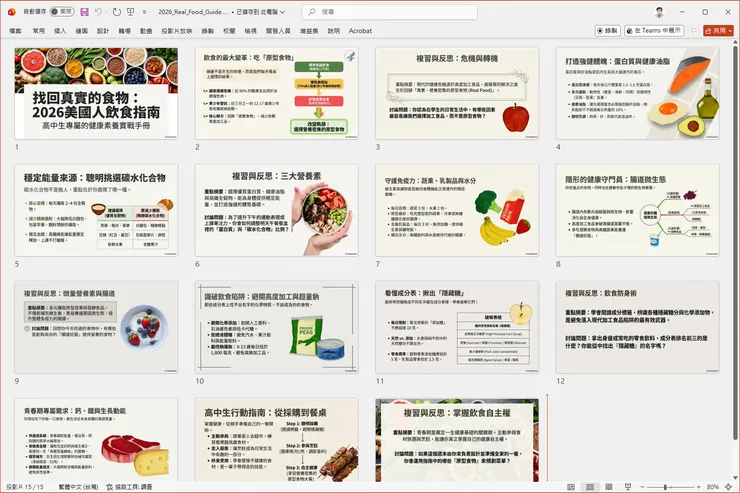Start slideshow from beginning icon
This screenshot has height=493, width=740.
tap(131, 12)
